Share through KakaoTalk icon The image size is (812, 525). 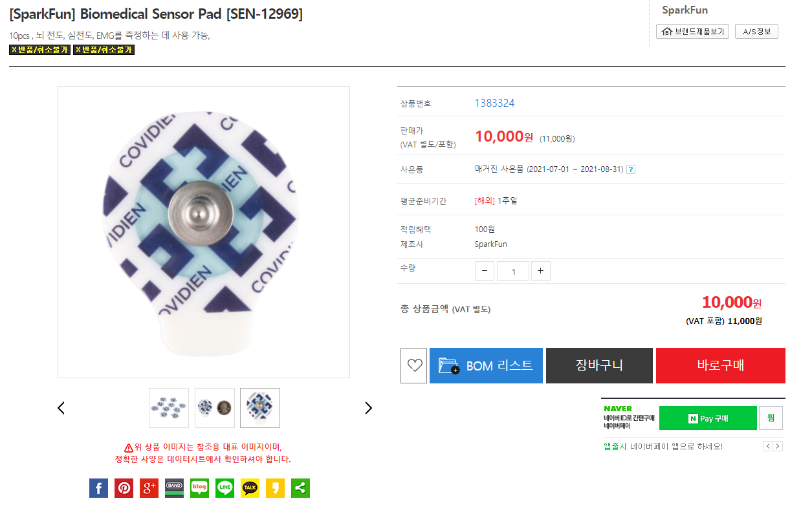(250, 488)
